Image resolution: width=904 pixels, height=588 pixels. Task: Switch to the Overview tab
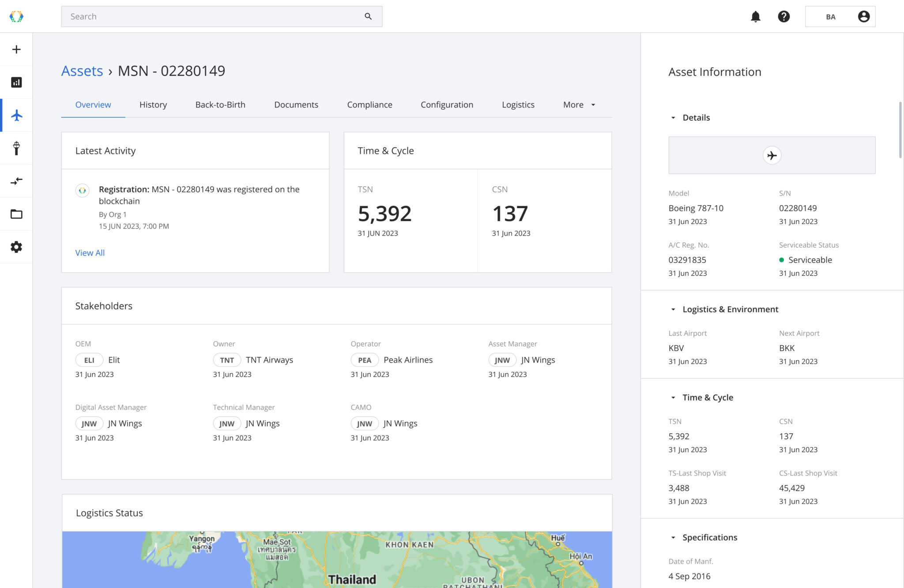click(x=93, y=105)
